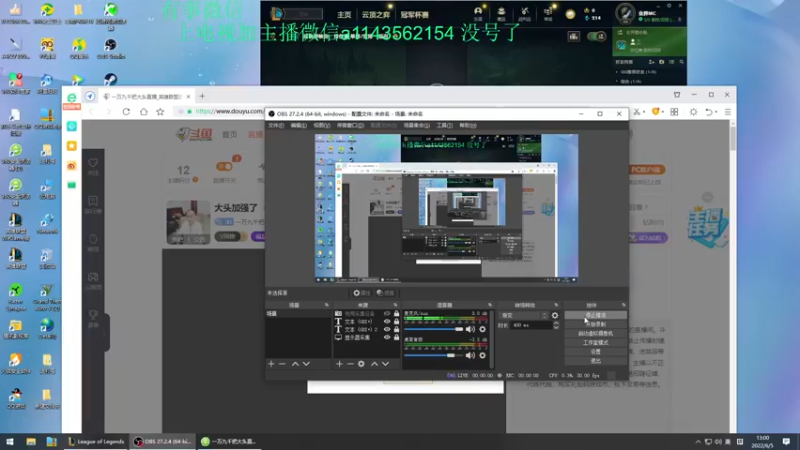Open 麦克风/Aux audio settings gear
Screen dimensions: 800x450
coord(483,329)
